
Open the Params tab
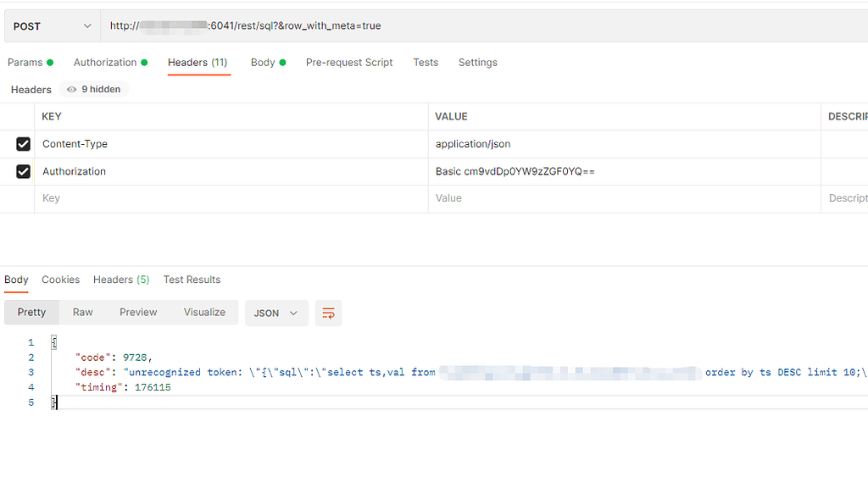[x=31, y=63]
